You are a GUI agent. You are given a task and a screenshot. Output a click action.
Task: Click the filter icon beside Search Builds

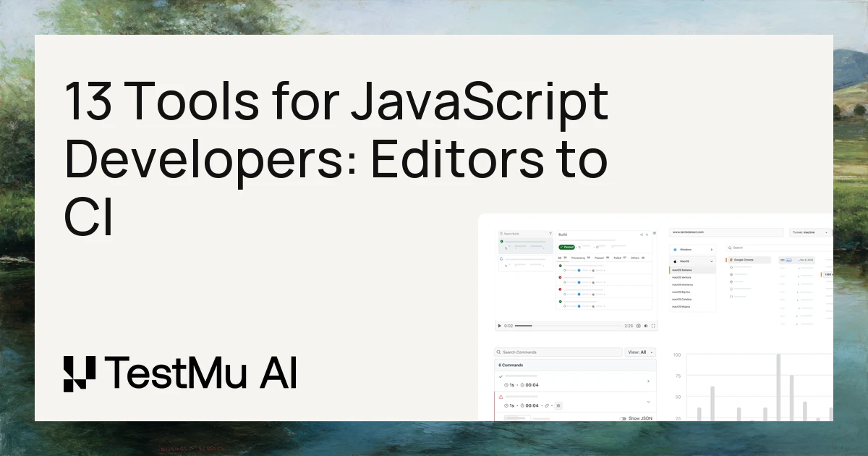point(550,234)
